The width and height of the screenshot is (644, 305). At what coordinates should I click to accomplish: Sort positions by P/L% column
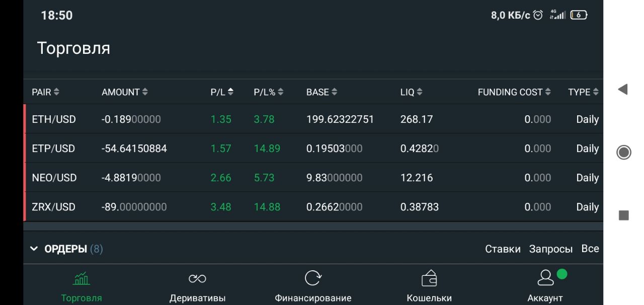click(x=269, y=92)
